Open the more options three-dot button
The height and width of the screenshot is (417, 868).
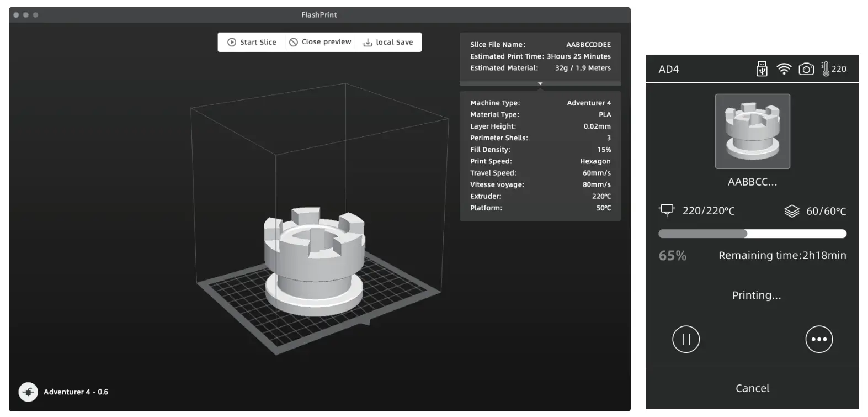coord(819,339)
